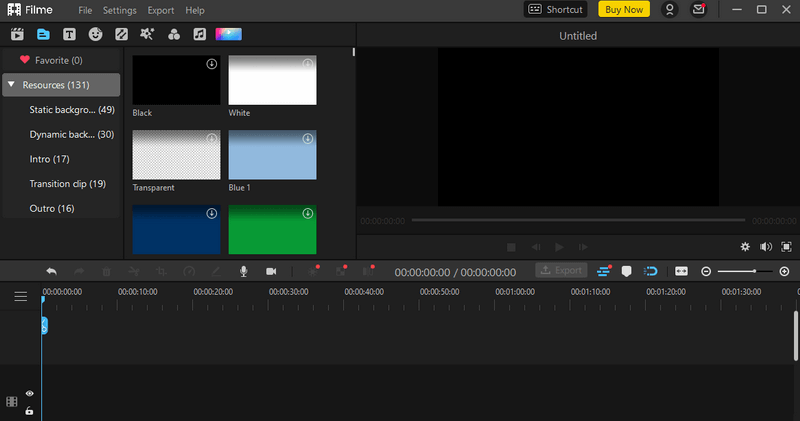Click the camera record video icon
Image resolution: width=800 pixels, height=421 pixels.
pyautogui.click(x=271, y=271)
